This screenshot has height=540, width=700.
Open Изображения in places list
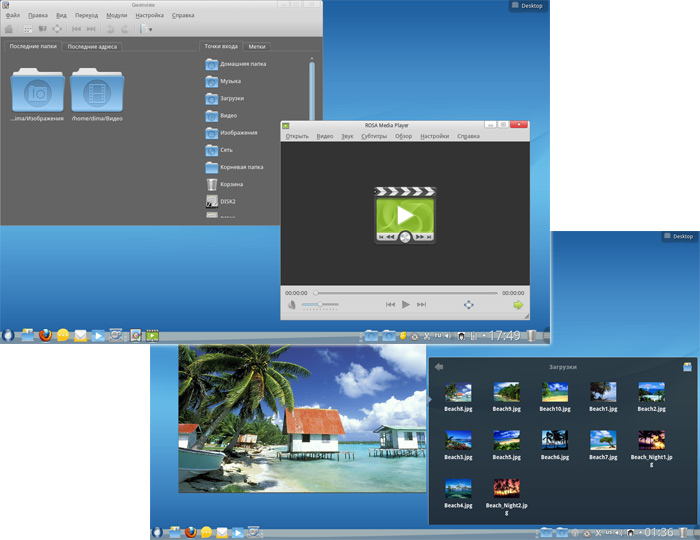pos(231,133)
